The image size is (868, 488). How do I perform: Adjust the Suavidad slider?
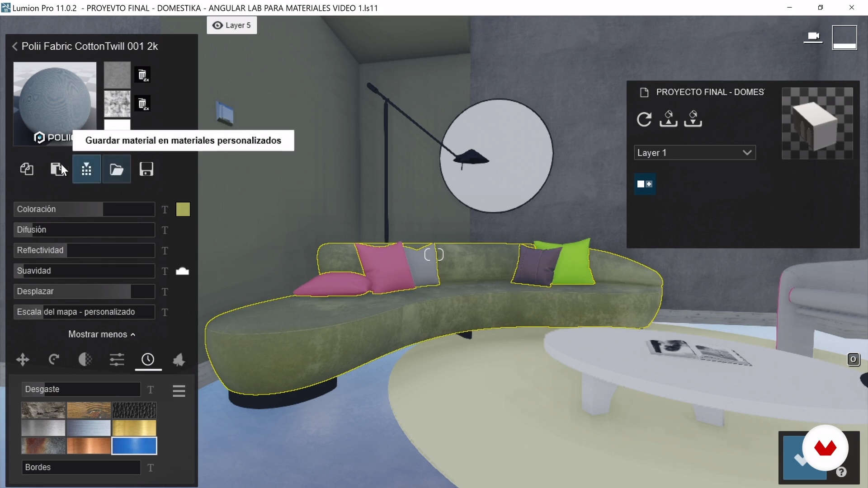click(84, 271)
